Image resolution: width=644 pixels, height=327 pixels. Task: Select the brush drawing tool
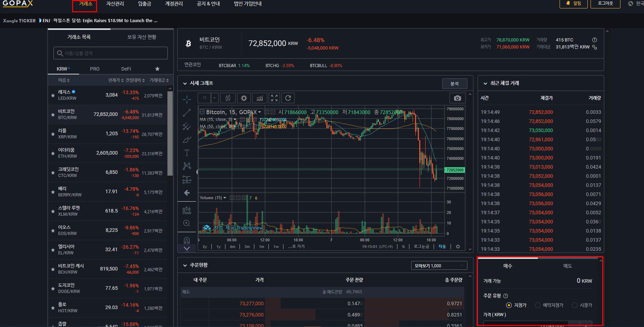tap(187, 140)
